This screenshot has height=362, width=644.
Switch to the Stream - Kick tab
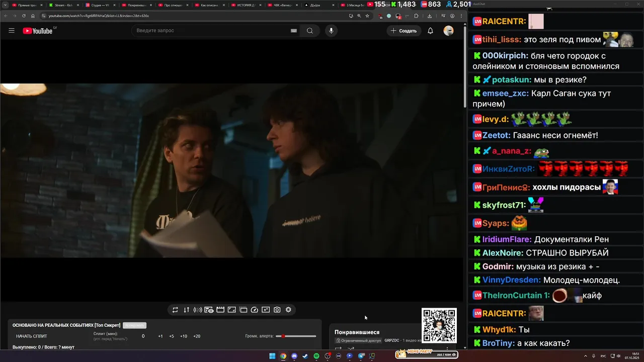click(64, 5)
